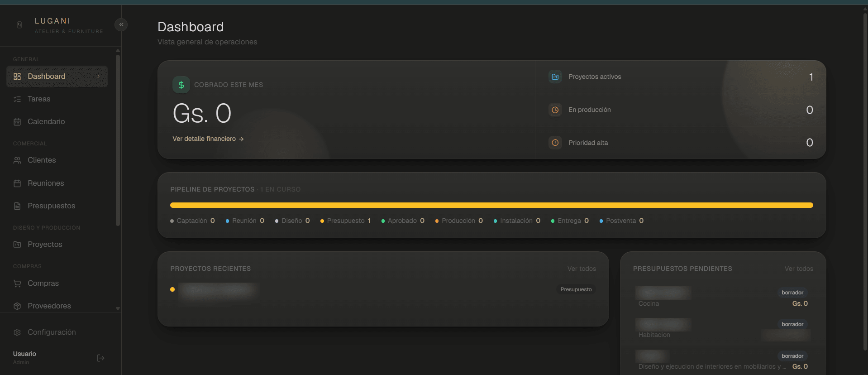This screenshot has height=375, width=868.
Task: Click the Presupuesto 1 pipeline stage
Action: 346,221
